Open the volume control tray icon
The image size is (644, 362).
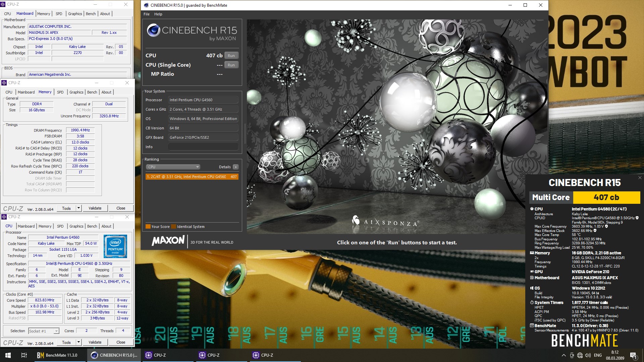[x=588, y=355]
